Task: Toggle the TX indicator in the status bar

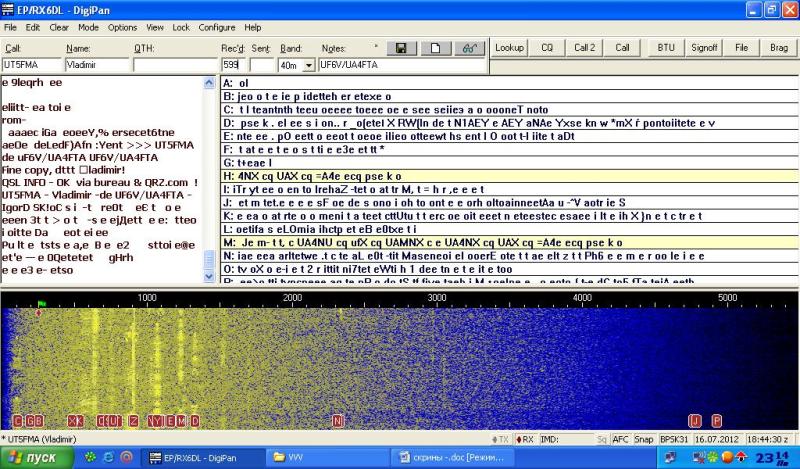Action: (x=501, y=439)
